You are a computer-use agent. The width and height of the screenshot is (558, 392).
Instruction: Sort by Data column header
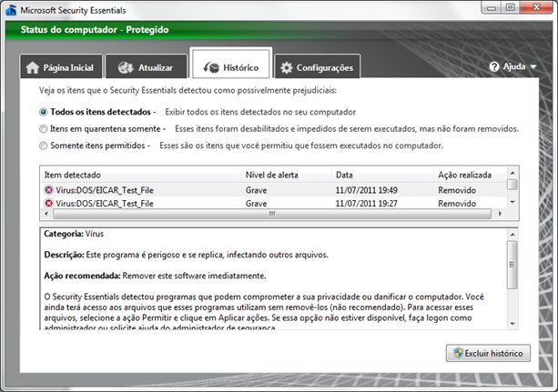(383, 175)
